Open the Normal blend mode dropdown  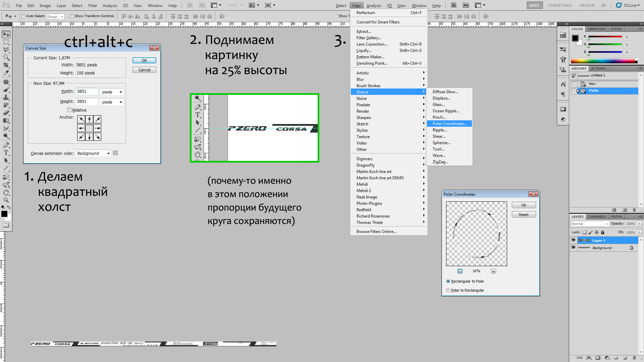[590, 224]
